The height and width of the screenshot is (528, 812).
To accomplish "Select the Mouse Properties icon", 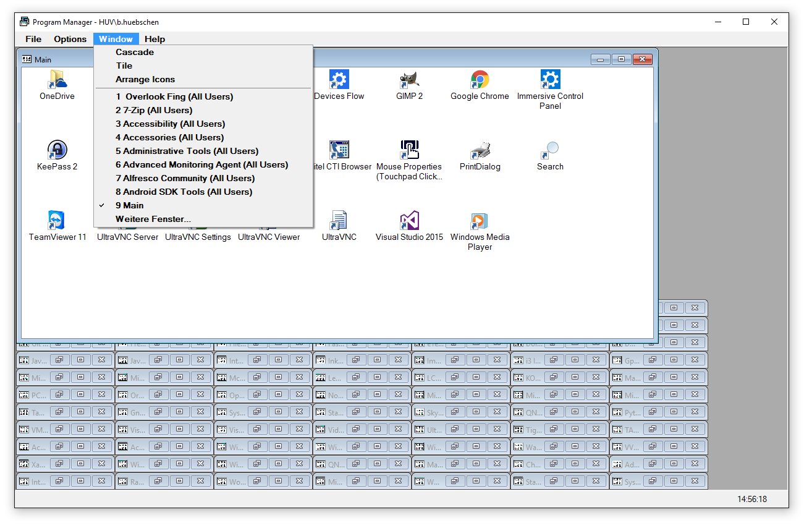I will (409, 150).
